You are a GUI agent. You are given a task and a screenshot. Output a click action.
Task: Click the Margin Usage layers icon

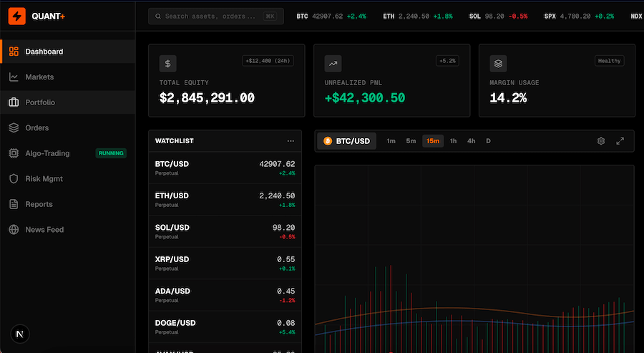[498, 64]
